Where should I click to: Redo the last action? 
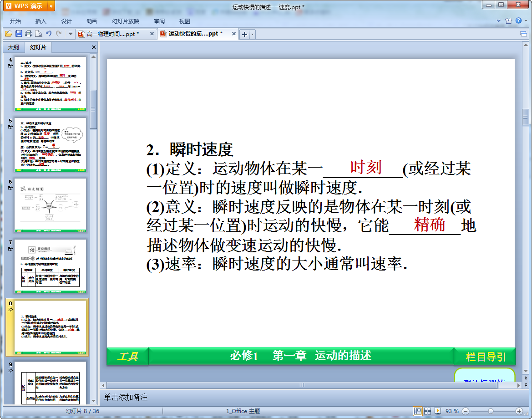point(59,34)
